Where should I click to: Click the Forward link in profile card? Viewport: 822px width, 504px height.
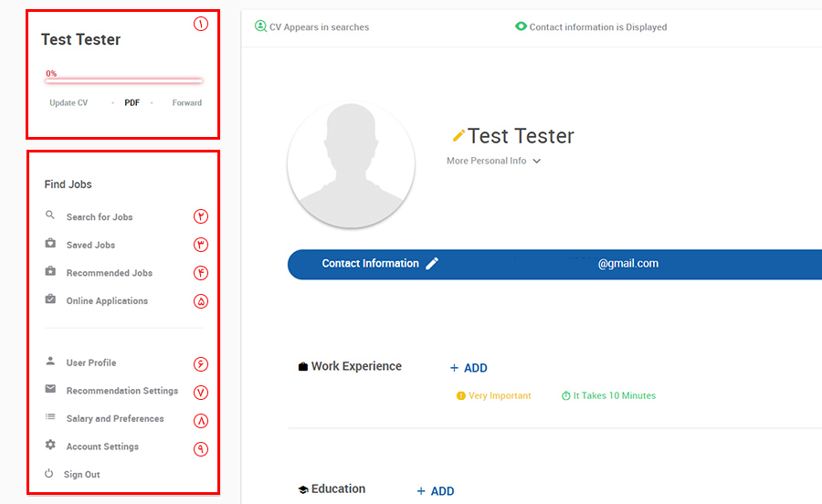(x=187, y=103)
